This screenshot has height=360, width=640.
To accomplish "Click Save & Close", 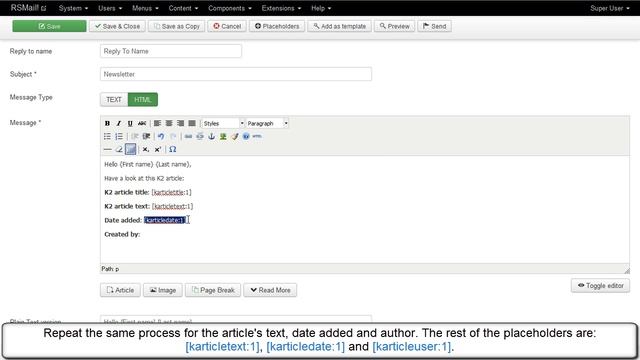I will pos(118,26).
